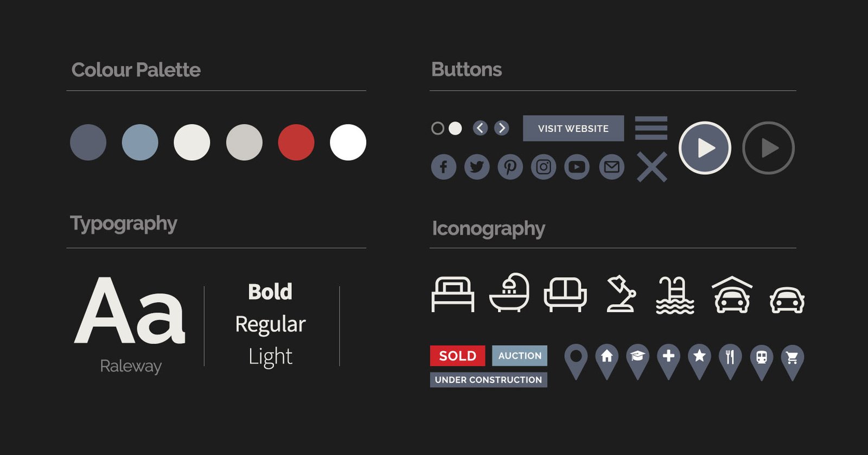Click the SOLD red label
The width and height of the screenshot is (868, 455).
(457, 356)
